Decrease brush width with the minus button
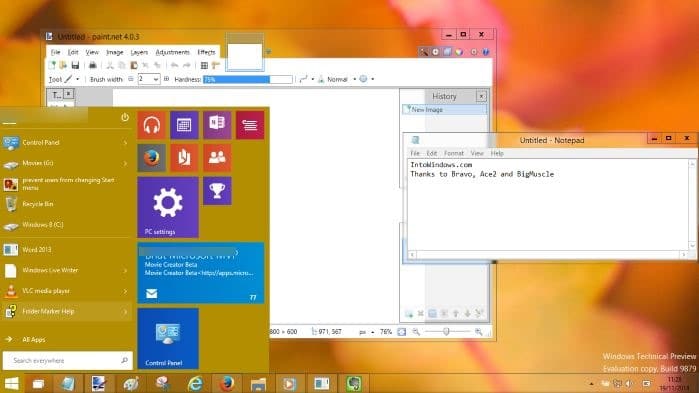The width and height of the screenshot is (699, 393). click(x=131, y=79)
